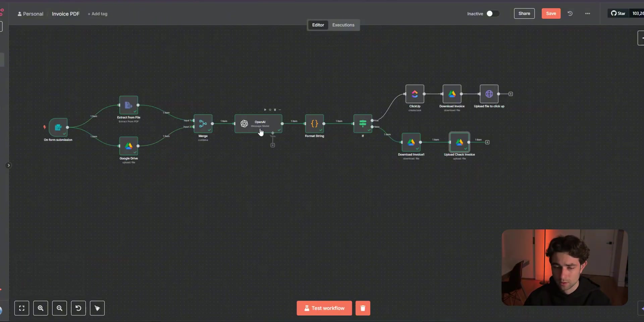
Task: Click the Merge node's Input 1 connector
Action: coord(193,120)
